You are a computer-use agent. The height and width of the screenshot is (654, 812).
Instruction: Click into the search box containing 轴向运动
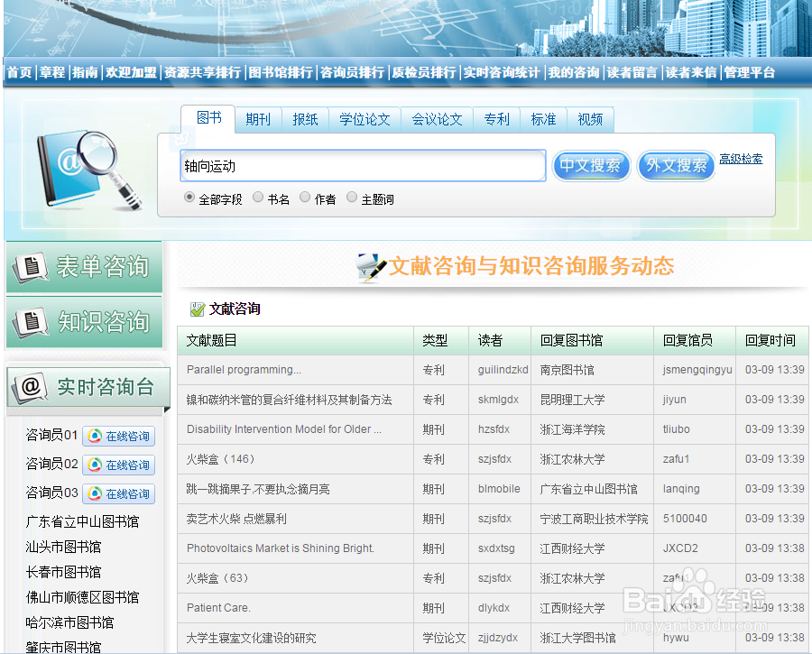[x=363, y=166]
